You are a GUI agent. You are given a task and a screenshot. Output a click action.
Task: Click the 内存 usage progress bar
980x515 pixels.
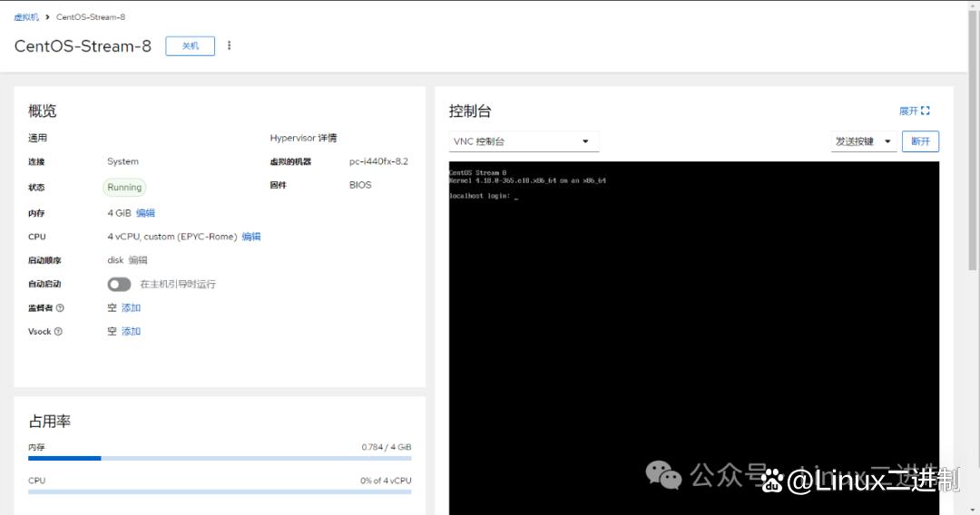coord(220,458)
